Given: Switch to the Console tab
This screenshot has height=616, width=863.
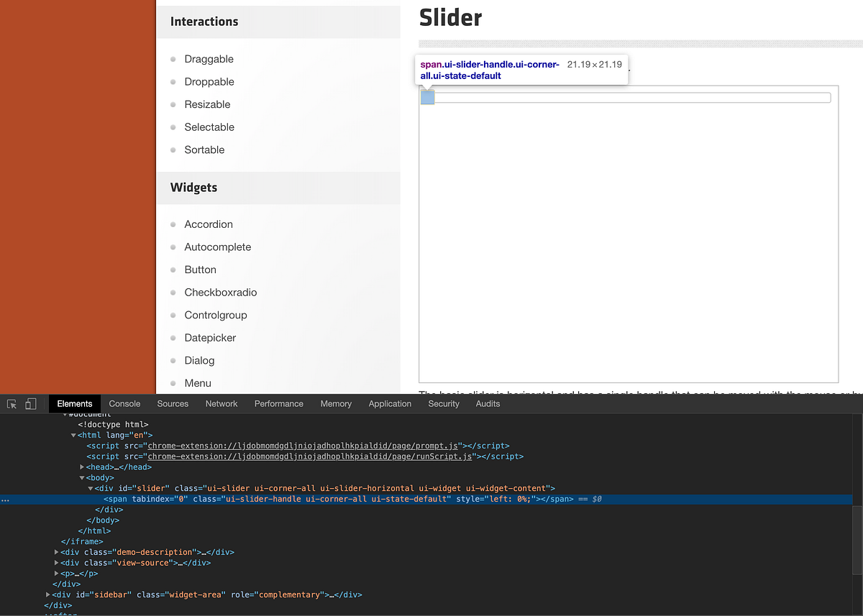Looking at the screenshot, I should point(124,403).
